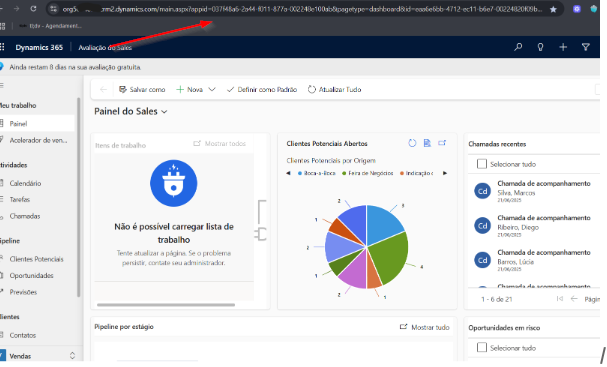The width and height of the screenshot is (607, 367).
Task: Click the Salvar como button
Action: (142, 89)
